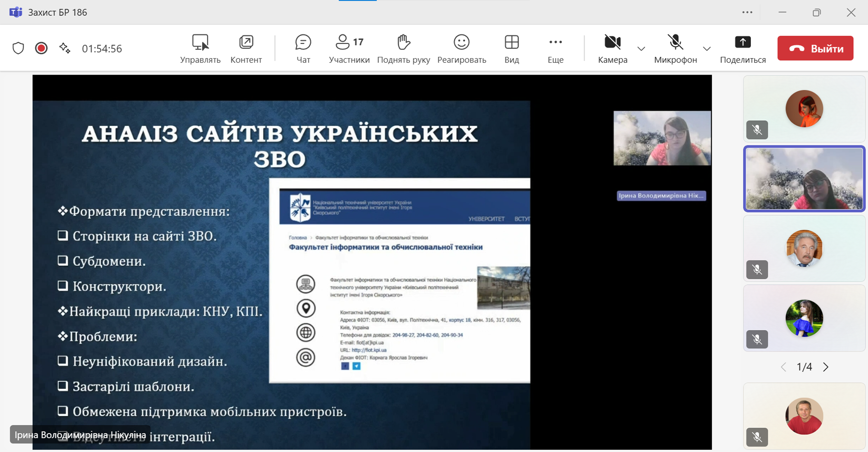Go to next participants page arrow

coord(826,367)
